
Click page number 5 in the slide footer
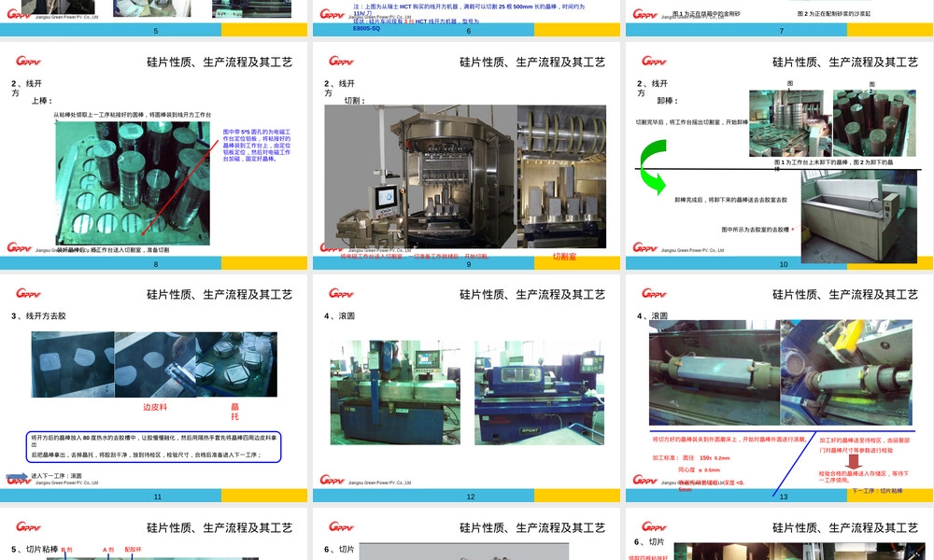click(156, 31)
